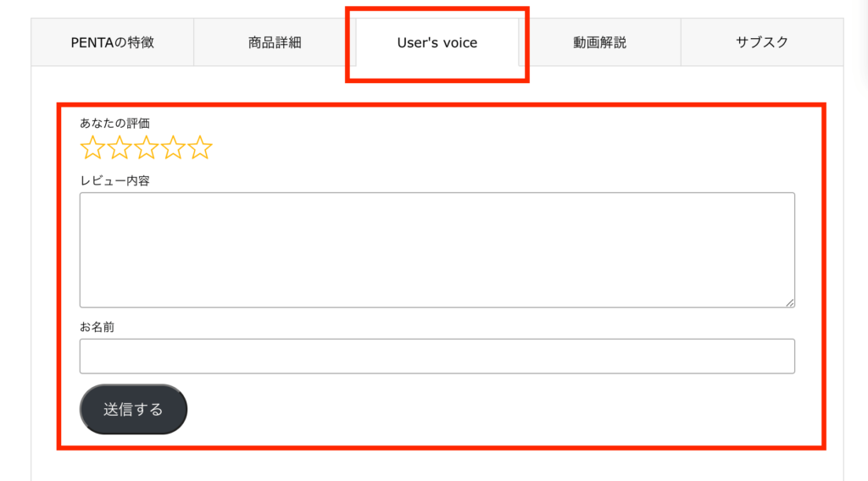Choose the fourth rating star
This screenshot has width=868, height=481.
173,147
